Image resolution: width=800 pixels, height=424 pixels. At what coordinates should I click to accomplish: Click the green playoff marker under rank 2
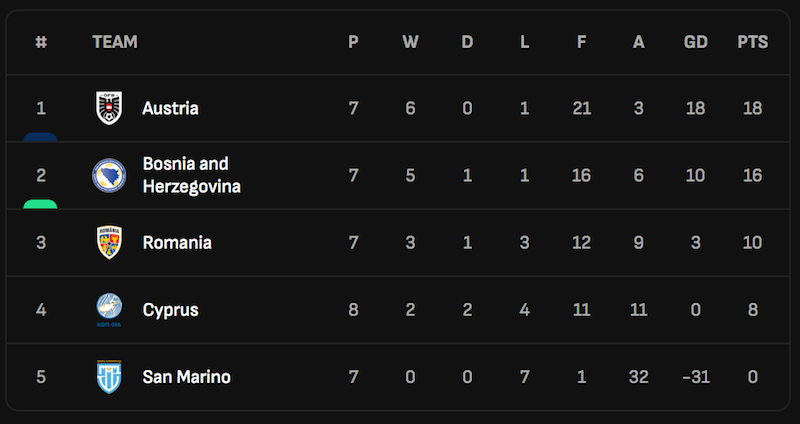[40, 204]
